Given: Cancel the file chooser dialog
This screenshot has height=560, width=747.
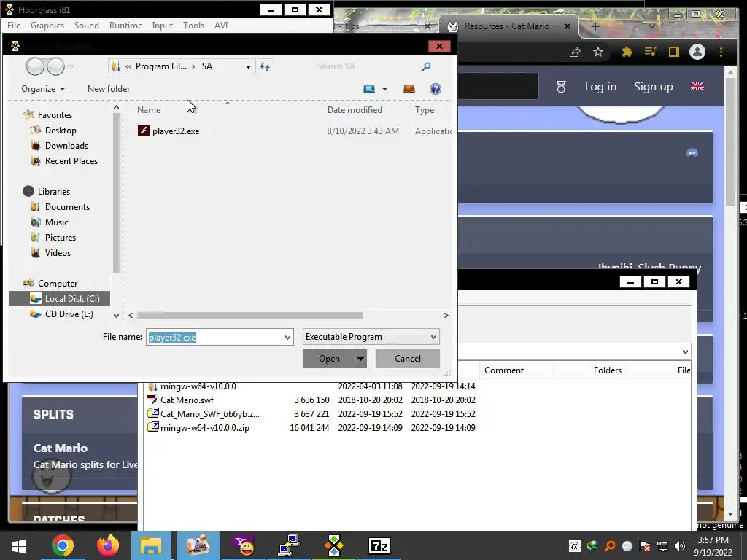Looking at the screenshot, I should pos(408,359).
